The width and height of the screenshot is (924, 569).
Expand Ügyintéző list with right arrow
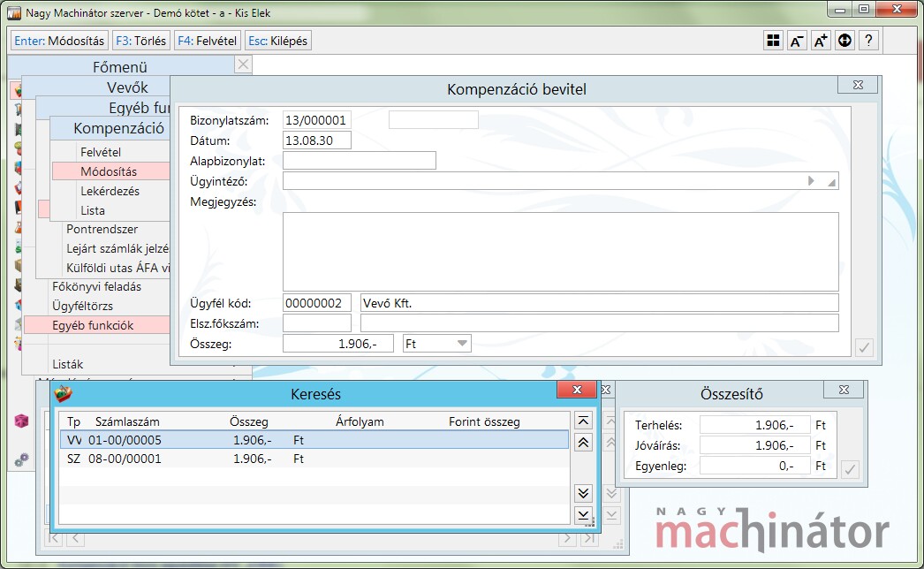pyautogui.click(x=811, y=181)
